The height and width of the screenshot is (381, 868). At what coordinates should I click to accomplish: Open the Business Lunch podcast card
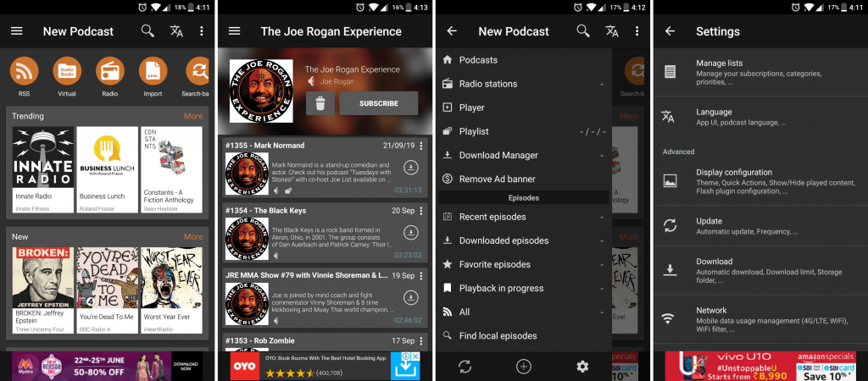108,170
